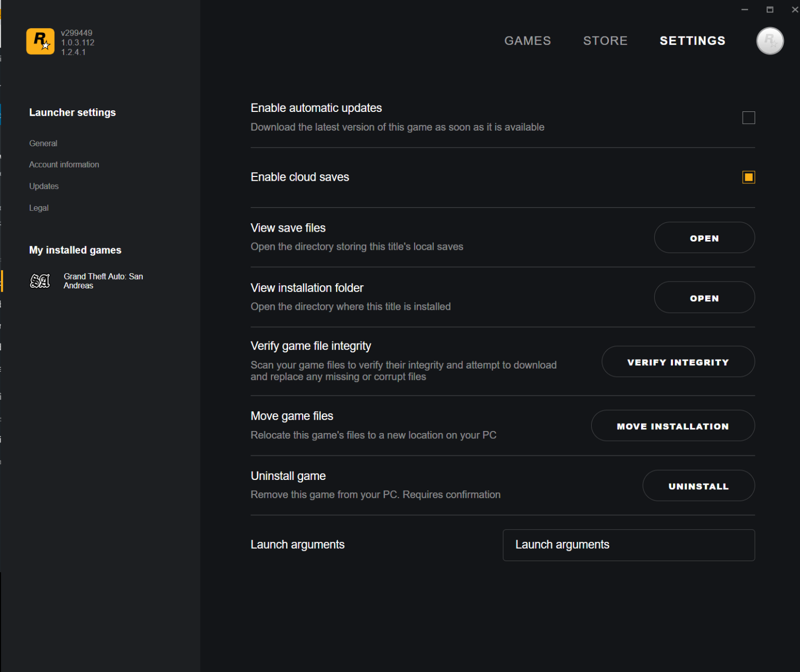Open the Store tab

(x=605, y=41)
